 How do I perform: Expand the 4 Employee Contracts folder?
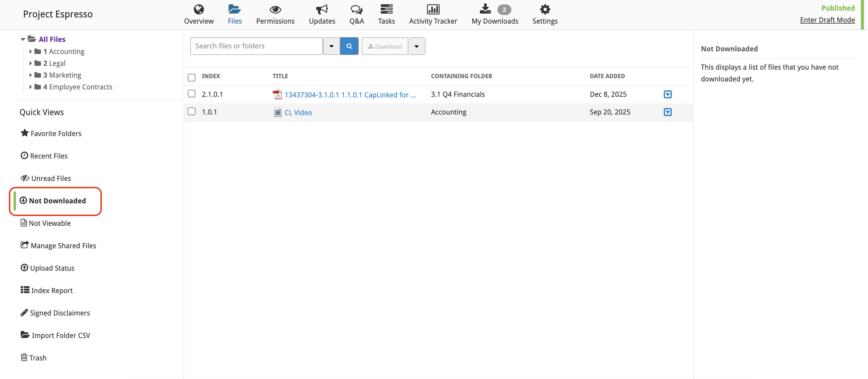[x=31, y=87]
